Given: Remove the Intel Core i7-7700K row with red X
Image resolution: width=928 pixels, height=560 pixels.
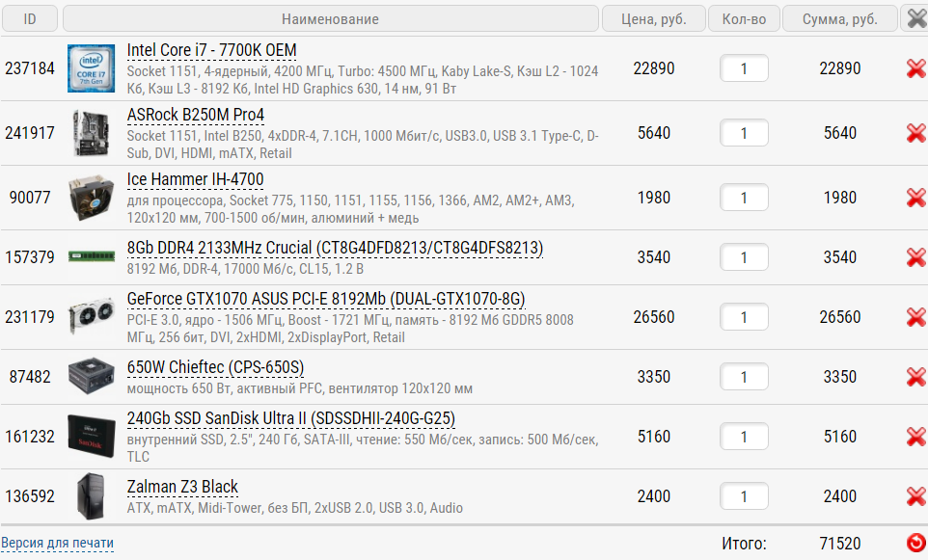Looking at the screenshot, I should click(x=915, y=68).
